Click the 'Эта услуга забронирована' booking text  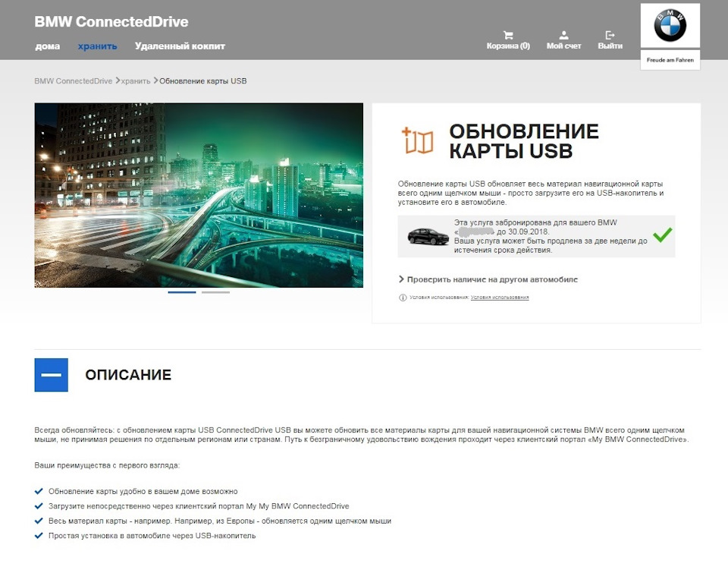point(551,236)
